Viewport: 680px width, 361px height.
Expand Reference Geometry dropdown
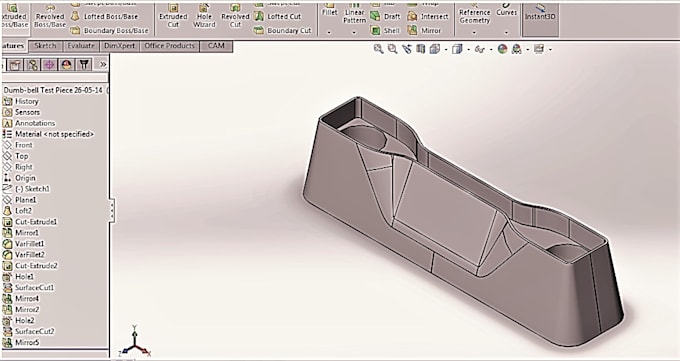coord(474,33)
